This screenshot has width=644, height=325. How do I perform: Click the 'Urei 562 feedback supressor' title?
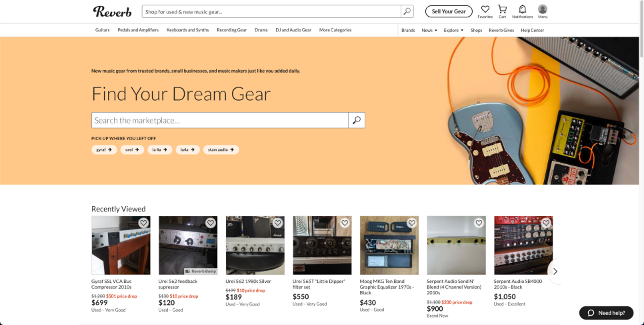coord(178,284)
